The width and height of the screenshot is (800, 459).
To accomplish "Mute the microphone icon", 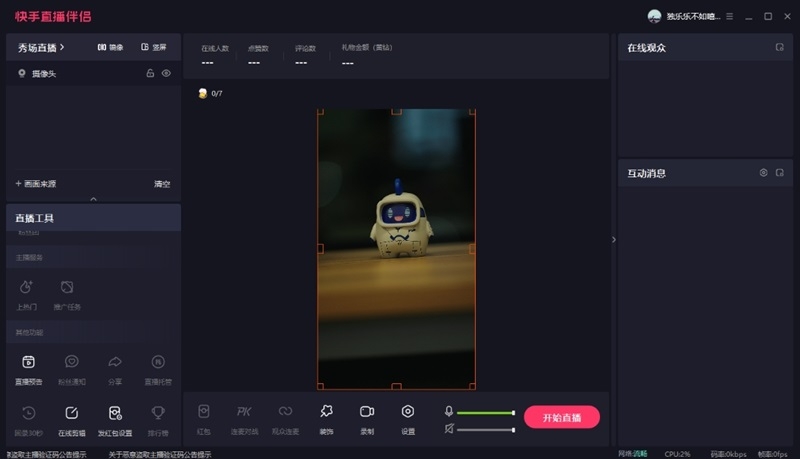I will coord(449,411).
